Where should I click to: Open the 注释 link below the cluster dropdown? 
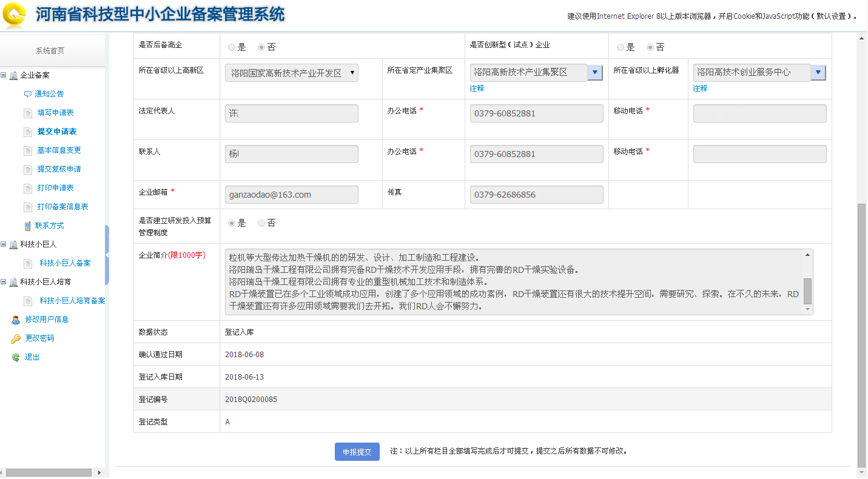point(477,88)
